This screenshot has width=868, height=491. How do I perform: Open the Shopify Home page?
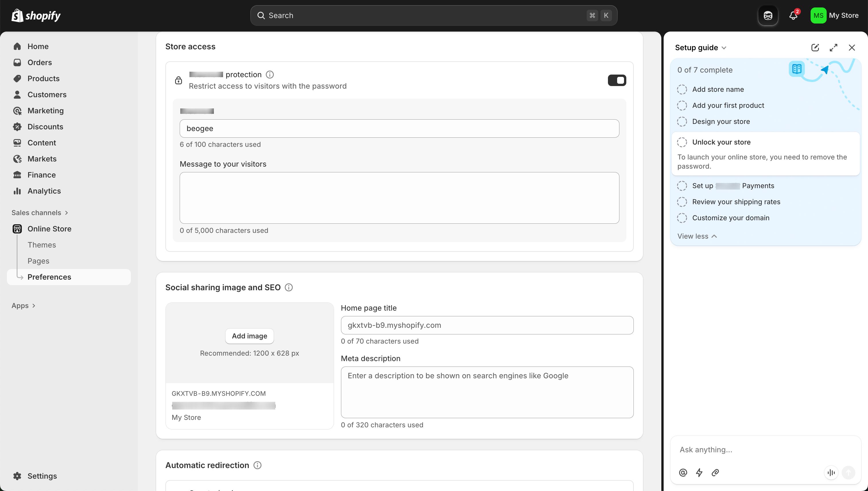pyautogui.click(x=38, y=46)
